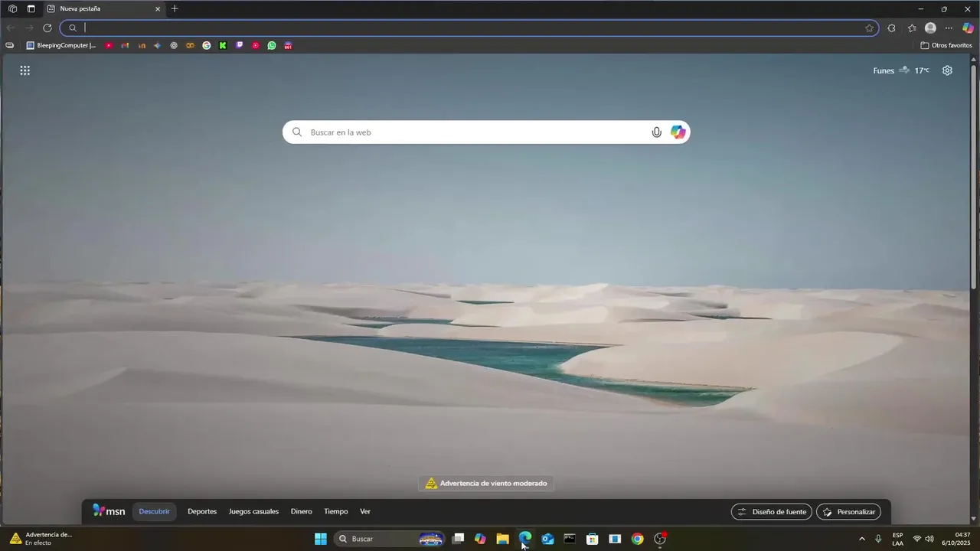The width and height of the screenshot is (980, 551).
Task: Click the Personalizar button
Action: tap(848, 512)
